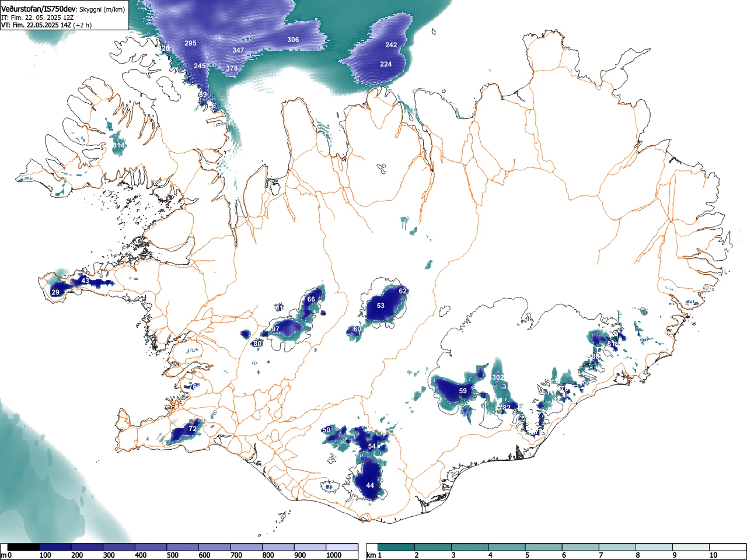Click the 44 value on the map
This screenshot has width=747, height=560.
[370, 485]
